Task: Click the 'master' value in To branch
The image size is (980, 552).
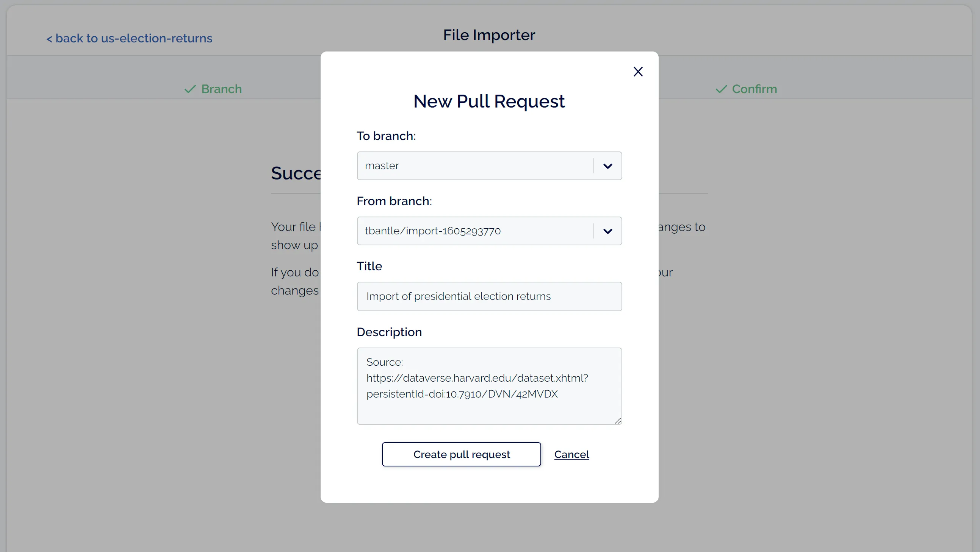Action: pyautogui.click(x=382, y=166)
